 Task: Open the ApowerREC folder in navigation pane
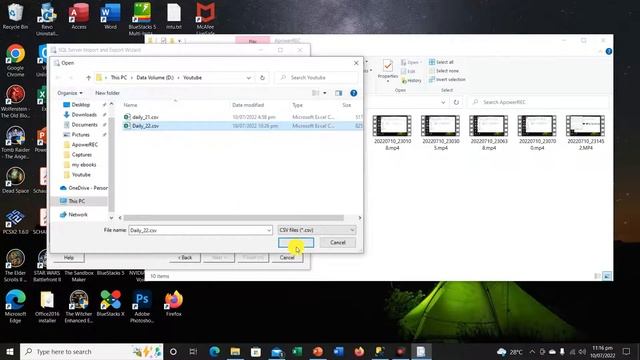[x=84, y=144]
